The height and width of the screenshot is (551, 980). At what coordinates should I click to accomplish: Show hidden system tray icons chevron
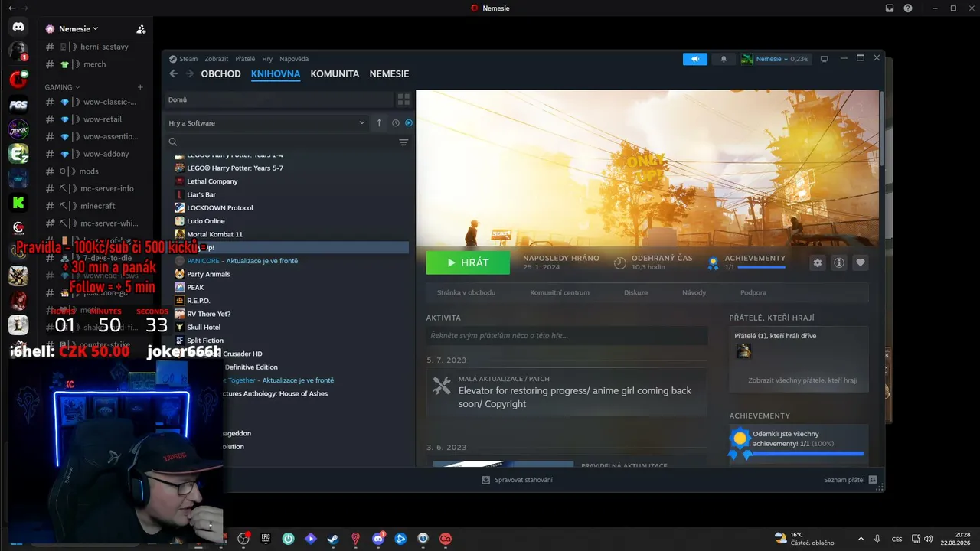coord(861,539)
